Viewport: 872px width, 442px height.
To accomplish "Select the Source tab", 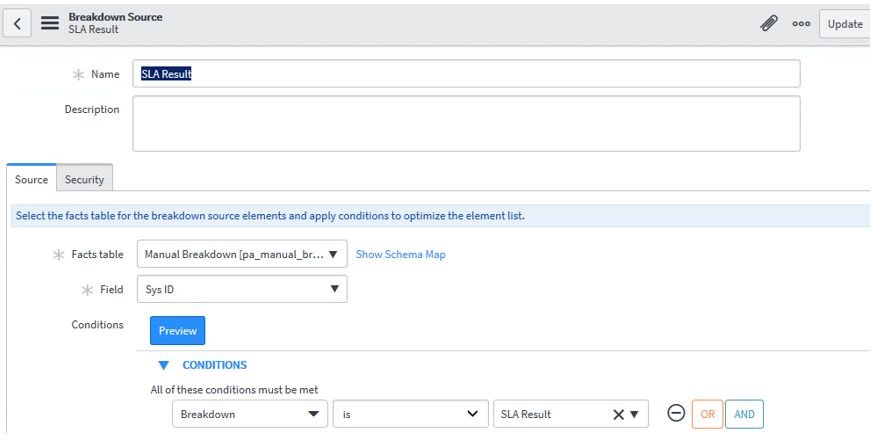I will pos(31,179).
